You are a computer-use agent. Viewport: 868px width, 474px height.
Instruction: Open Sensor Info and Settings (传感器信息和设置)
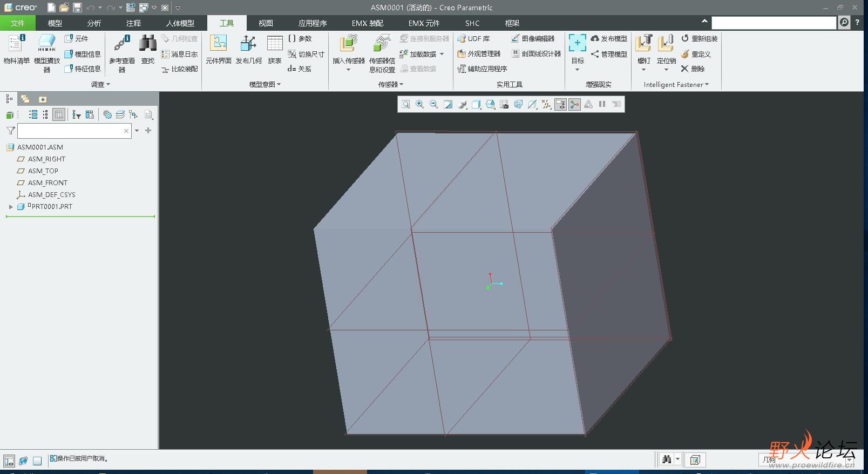pos(382,53)
